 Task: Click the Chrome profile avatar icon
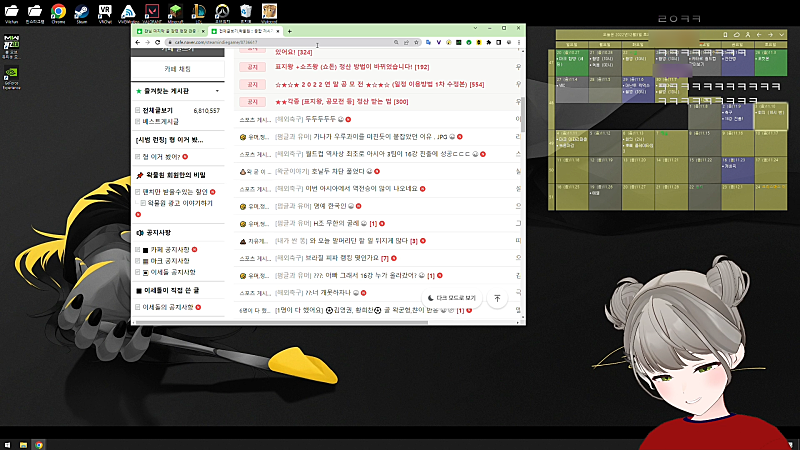click(x=509, y=42)
